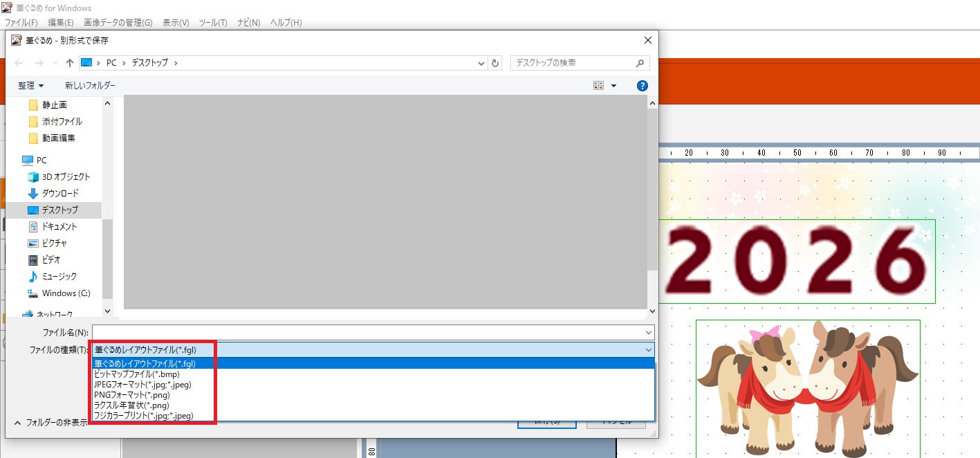Choose PNGフォーマット(*.png) file type
Viewport: 980px width, 458px height.
(132, 395)
